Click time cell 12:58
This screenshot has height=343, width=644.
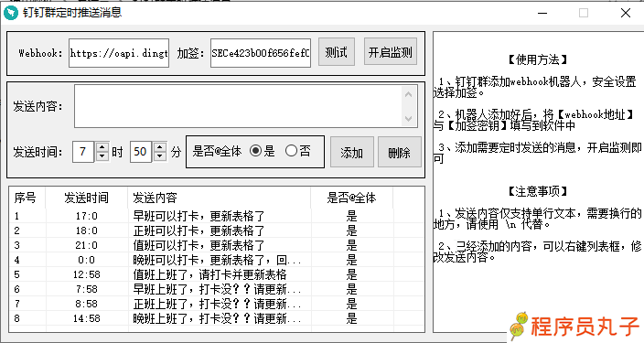(87, 274)
